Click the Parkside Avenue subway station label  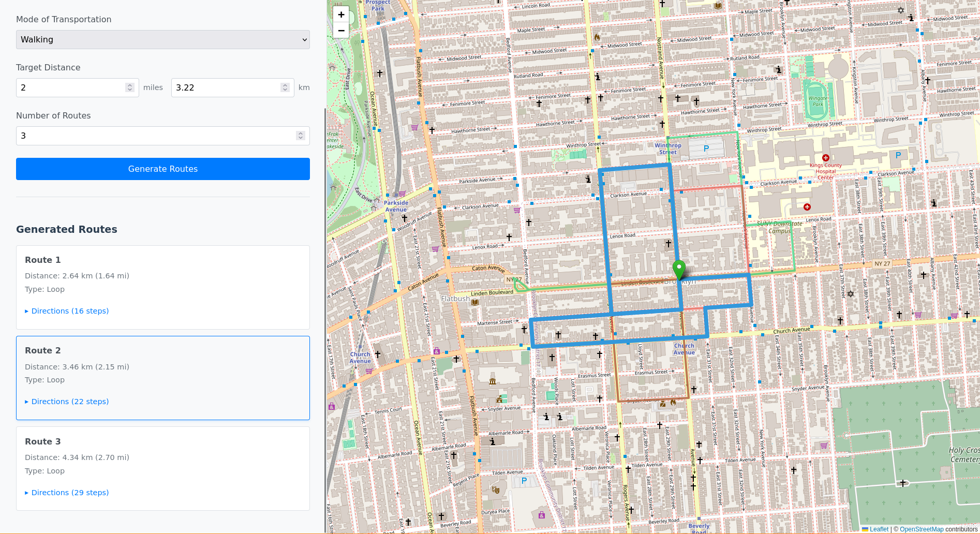point(396,206)
